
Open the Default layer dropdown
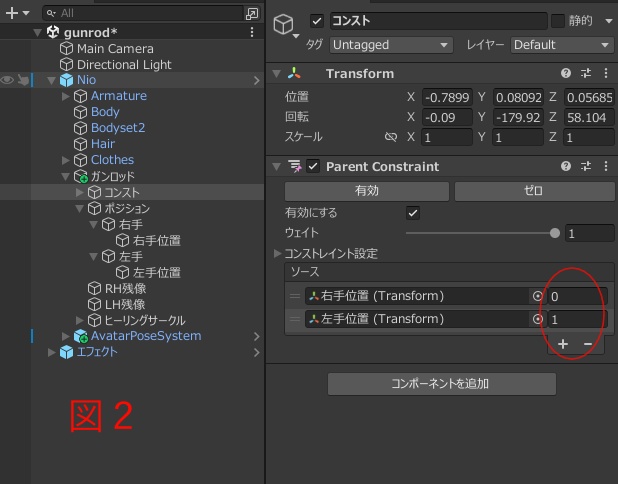pyautogui.click(x=562, y=45)
